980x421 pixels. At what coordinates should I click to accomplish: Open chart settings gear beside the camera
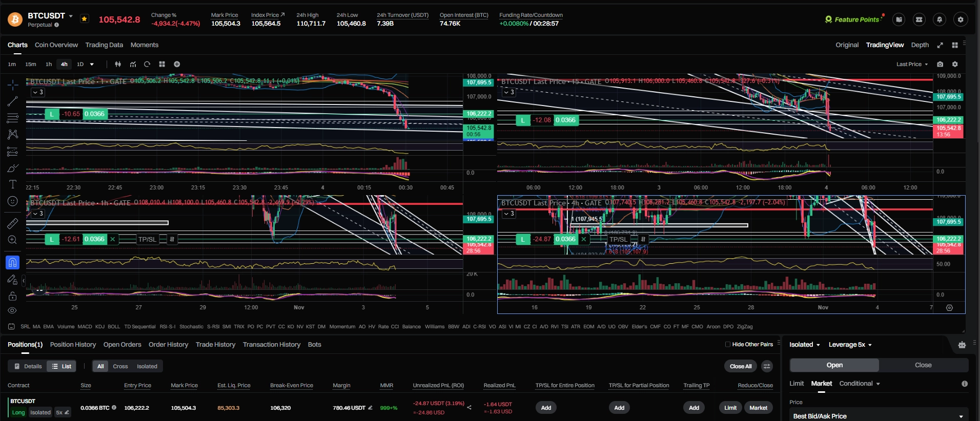point(955,64)
